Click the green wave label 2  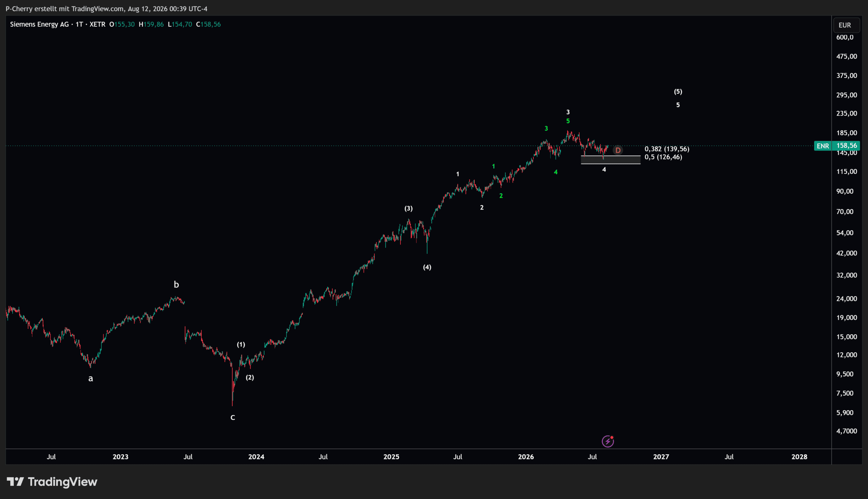tap(501, 196)
